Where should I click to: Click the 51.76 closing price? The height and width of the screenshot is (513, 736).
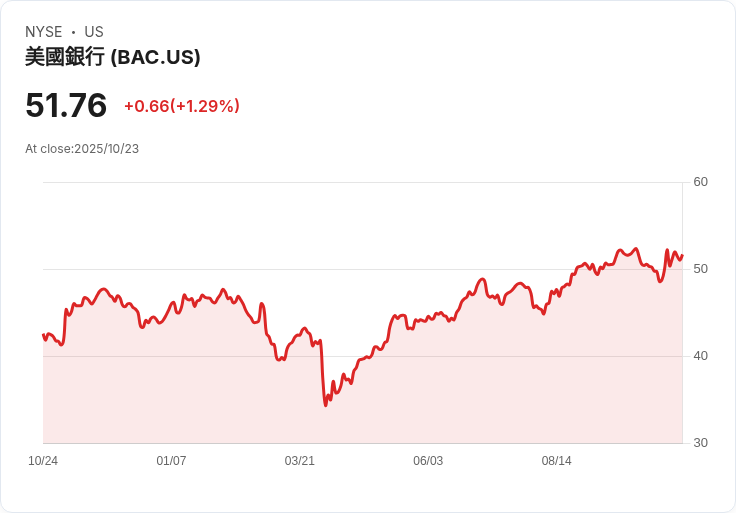pyautogui.click(x=66, y=106)
